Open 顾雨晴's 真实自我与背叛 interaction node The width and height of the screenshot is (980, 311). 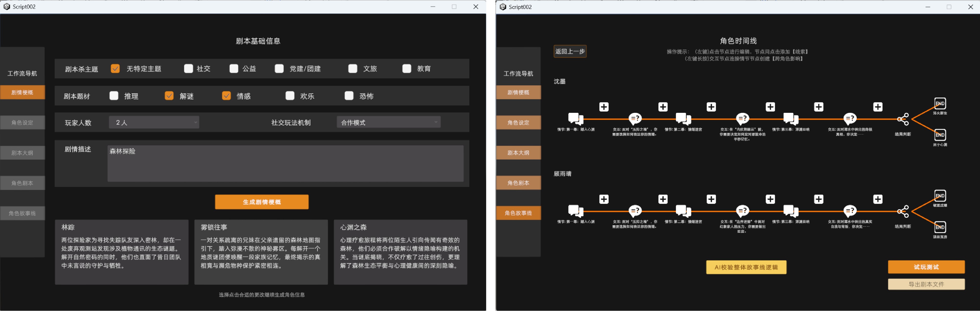[850, 211]
